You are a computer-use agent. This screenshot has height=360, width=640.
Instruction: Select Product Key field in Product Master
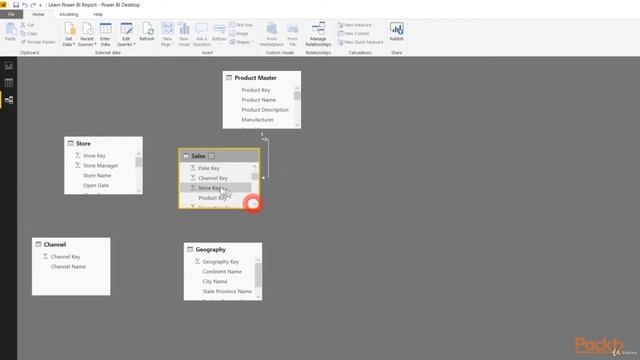click(256, 90)
